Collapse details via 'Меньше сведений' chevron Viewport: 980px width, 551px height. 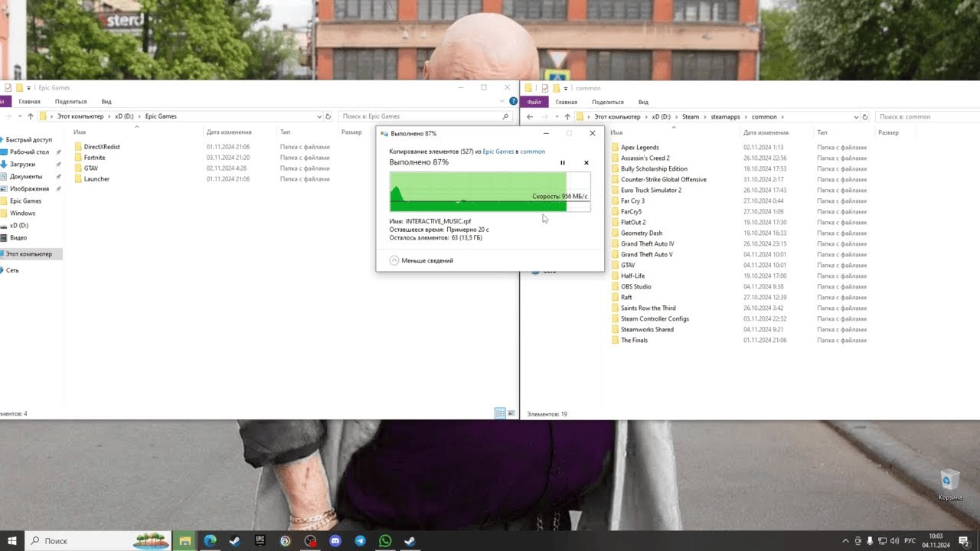[x=394, y=260]
